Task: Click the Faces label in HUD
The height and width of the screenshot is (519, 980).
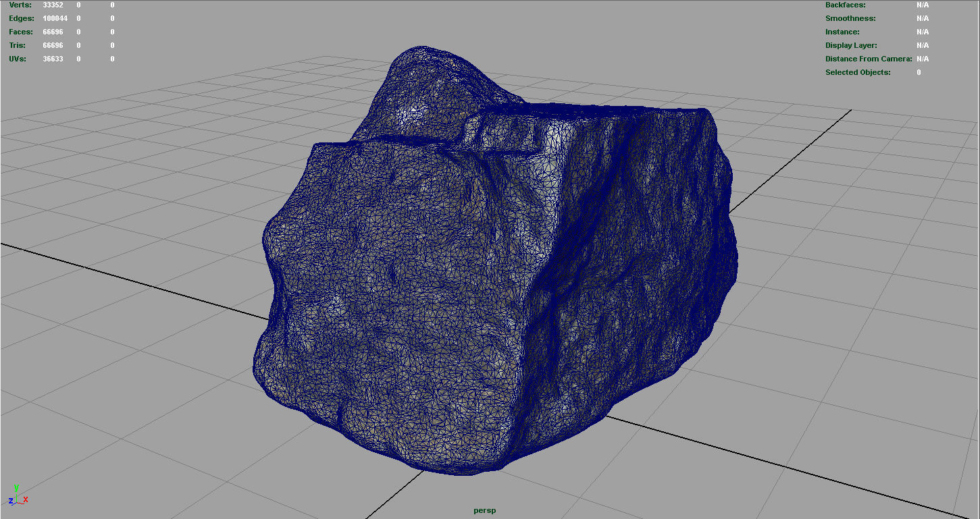Action: point(22,32)
